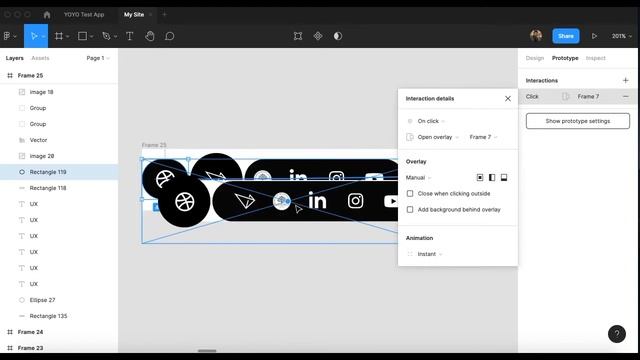Set overlay position to left-aligned icon
This screenshot has width=640, height=360.
492,178
